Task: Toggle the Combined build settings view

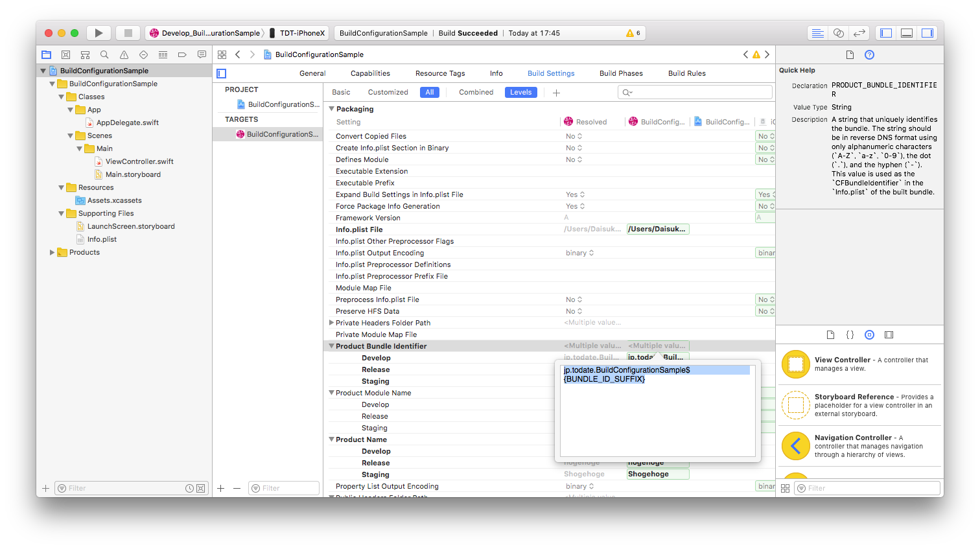Action: point(476,92)
